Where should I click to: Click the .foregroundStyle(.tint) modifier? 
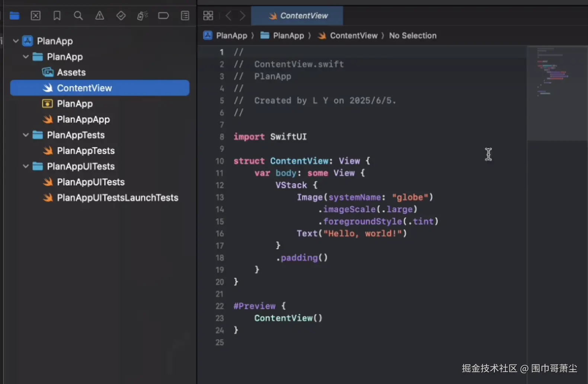[378, 221]
